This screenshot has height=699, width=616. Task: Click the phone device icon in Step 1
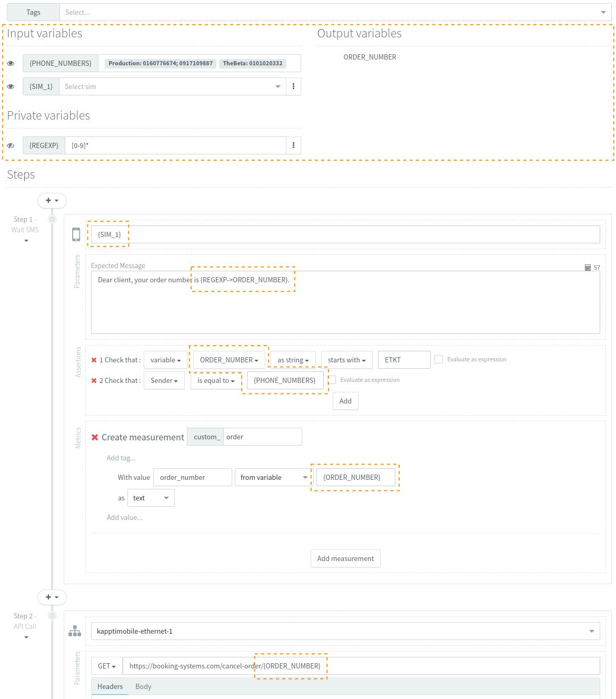[x=76, y=234]
